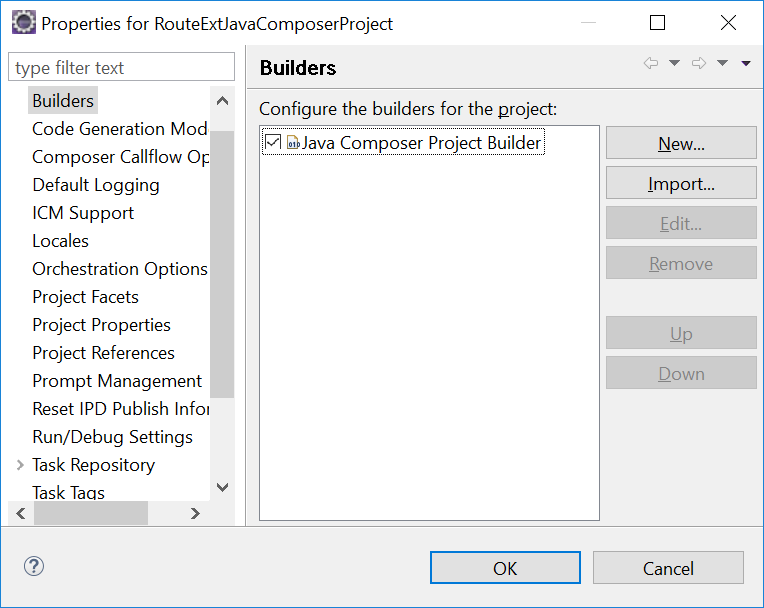Image resolution: width=764 pixels, height=608 pixels.
Task: Click the horizontal scrollbar right arrow
Action: click(x=195, y=513)
